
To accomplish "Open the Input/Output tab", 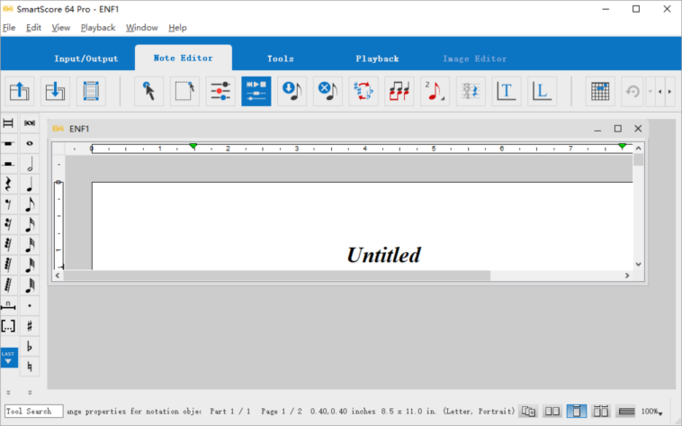I will (x=86, y=59).
